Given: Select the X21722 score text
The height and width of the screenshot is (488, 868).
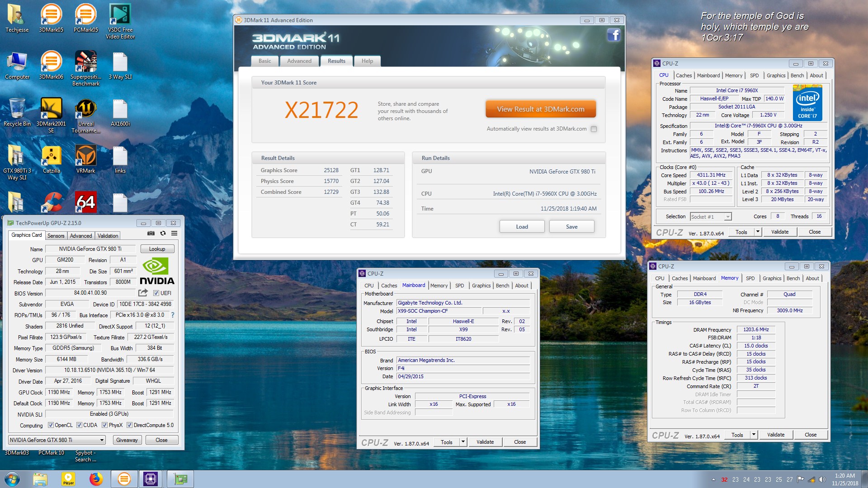Looking at the screenshot, I should (321, 110).
